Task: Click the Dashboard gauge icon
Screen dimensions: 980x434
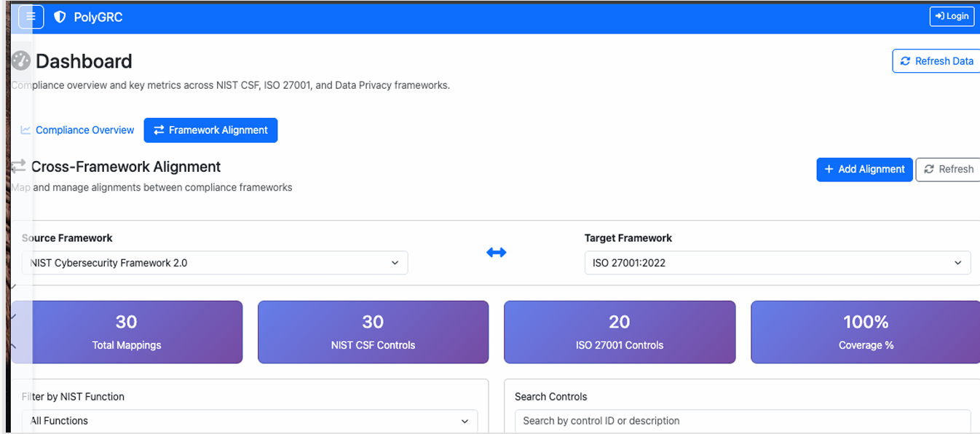Action: [21, 61]
